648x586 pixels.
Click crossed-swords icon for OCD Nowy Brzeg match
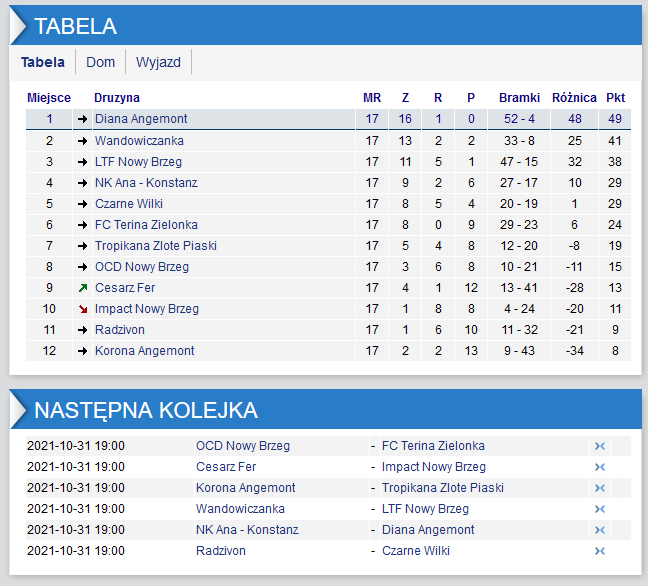point(600,446)
